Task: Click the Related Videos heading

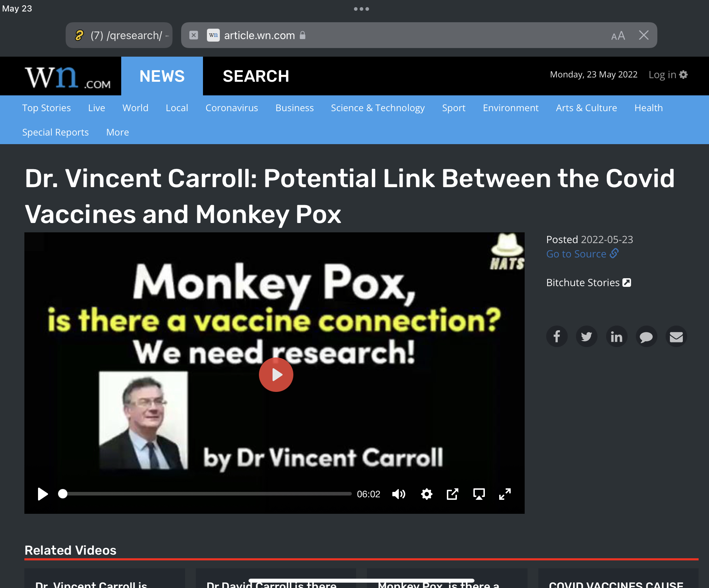Action: coord(70,550)
